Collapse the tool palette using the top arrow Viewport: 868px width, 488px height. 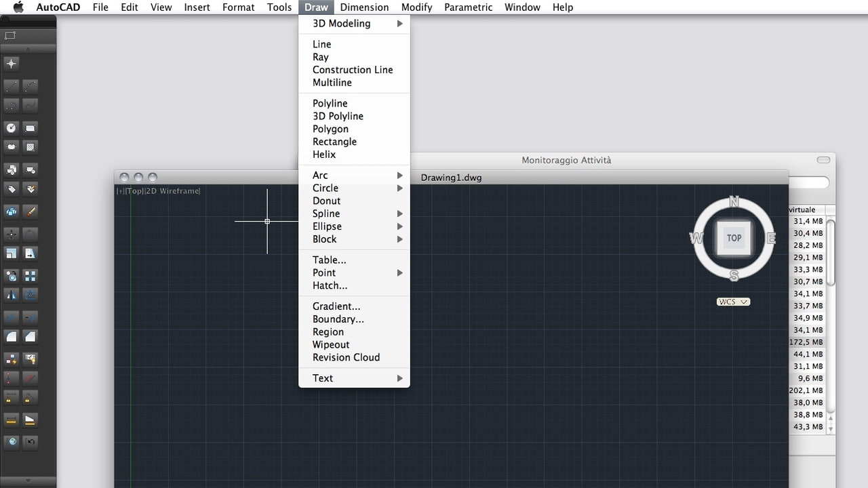click(28, 49)
